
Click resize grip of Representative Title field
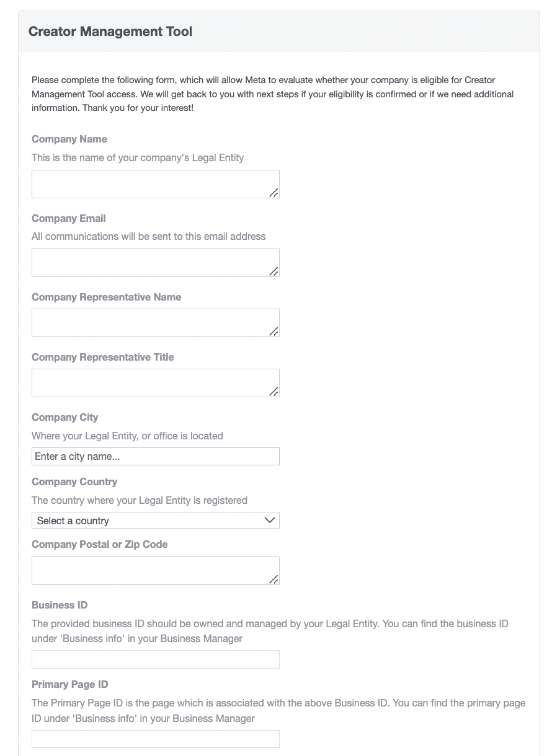(274, 392)
